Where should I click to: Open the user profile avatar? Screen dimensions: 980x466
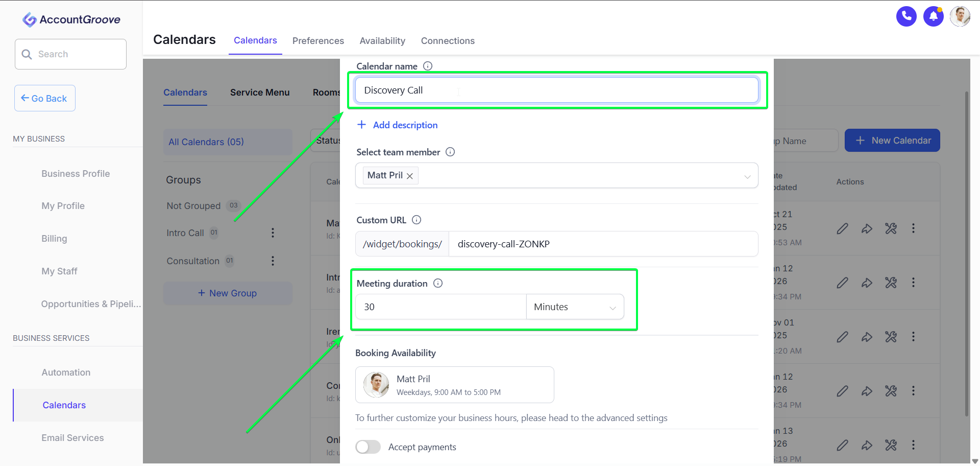click(960, 16)
